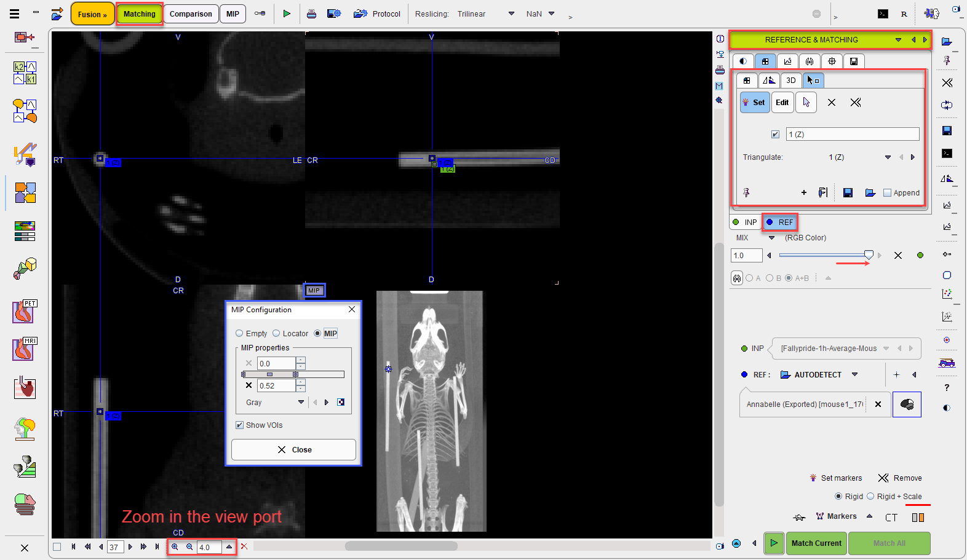Go to next triangulate marker arrow
Viewport: 967px width, 560px height.
tap(913, 157)
